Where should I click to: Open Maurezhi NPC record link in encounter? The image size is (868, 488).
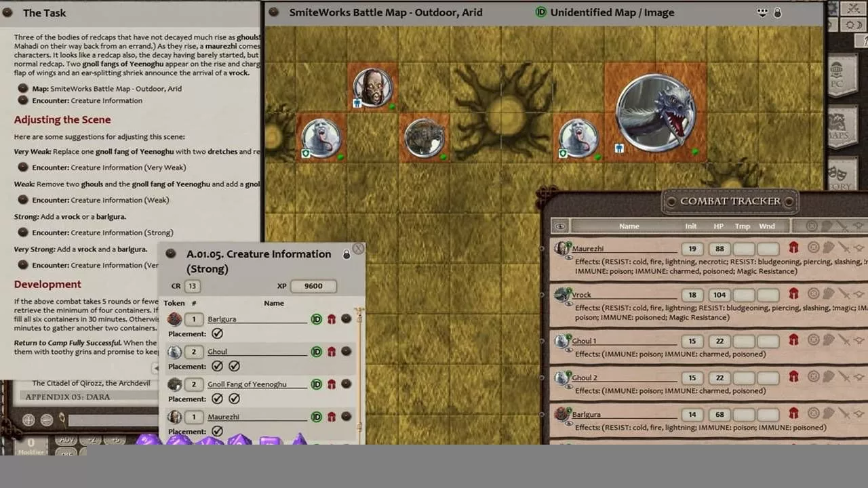(x=346, y=416)
